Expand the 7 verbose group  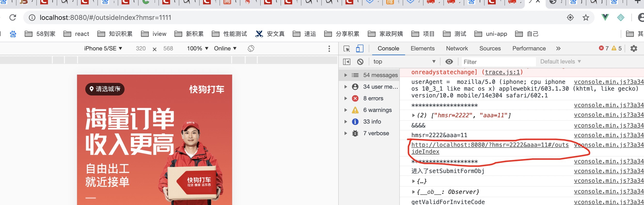[x=346, y=133]
